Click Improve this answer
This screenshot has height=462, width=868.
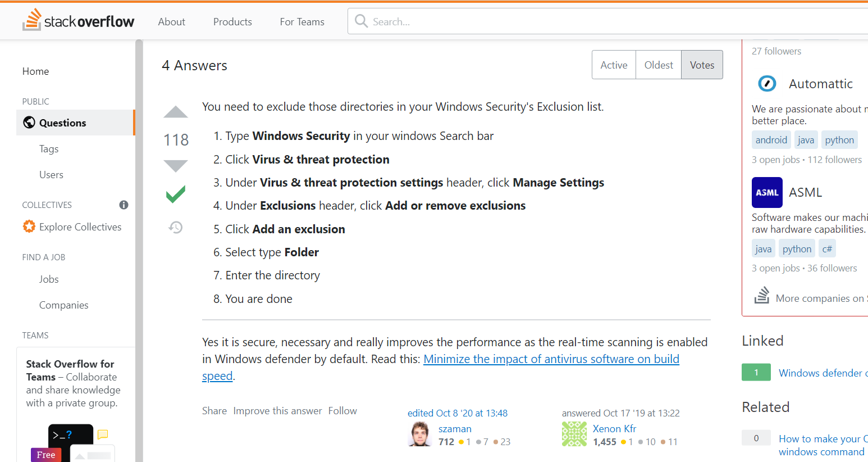coord(277,411)
